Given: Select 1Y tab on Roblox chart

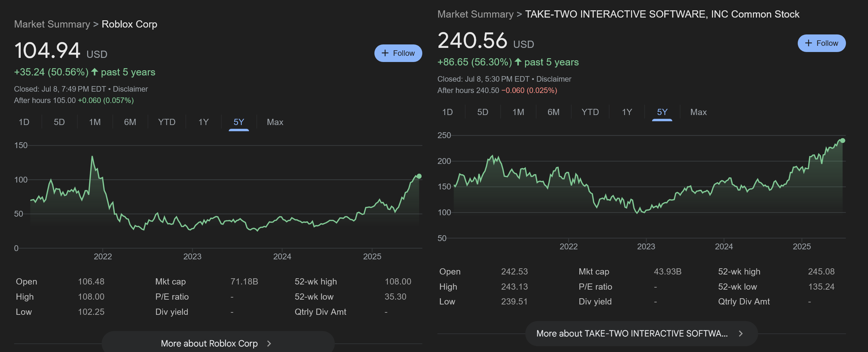Looking at the screenshot, I should [x=204, y=122].
